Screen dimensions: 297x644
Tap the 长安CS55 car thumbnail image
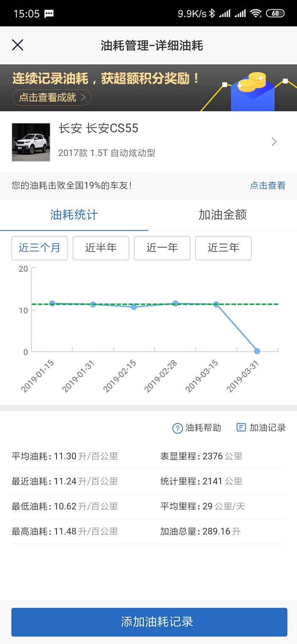[x=31, y=142]
